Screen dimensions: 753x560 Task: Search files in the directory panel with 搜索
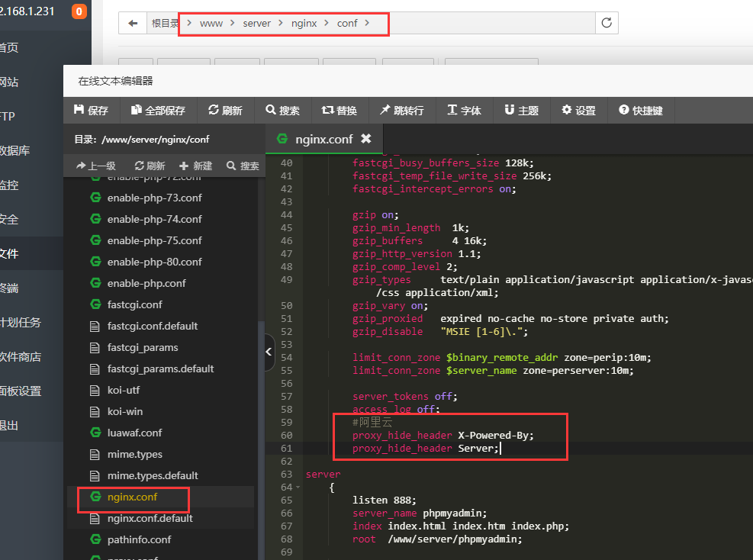point(243,166)
